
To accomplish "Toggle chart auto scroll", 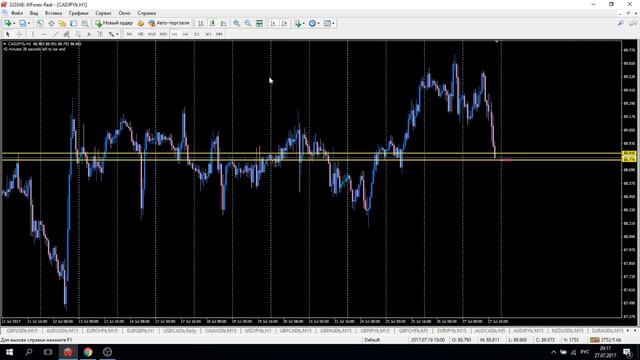I will point(273,23).
